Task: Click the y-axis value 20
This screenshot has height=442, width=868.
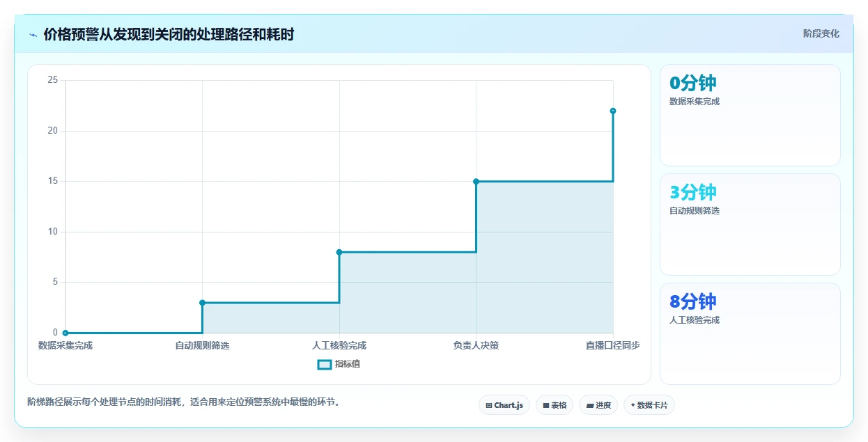Action: point(52,131)
